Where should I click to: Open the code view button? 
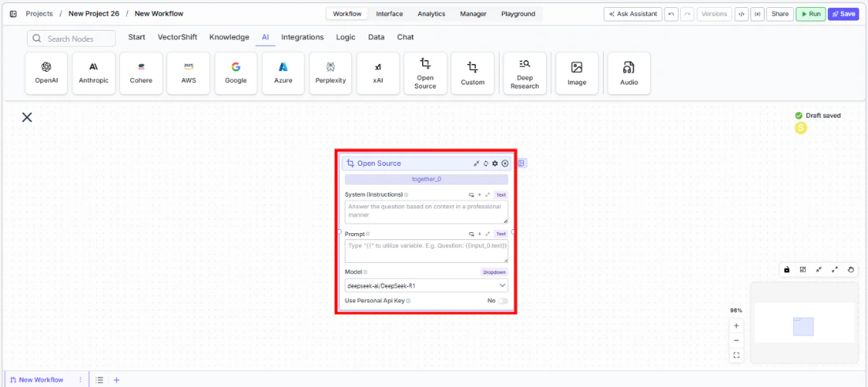(741, 14)
